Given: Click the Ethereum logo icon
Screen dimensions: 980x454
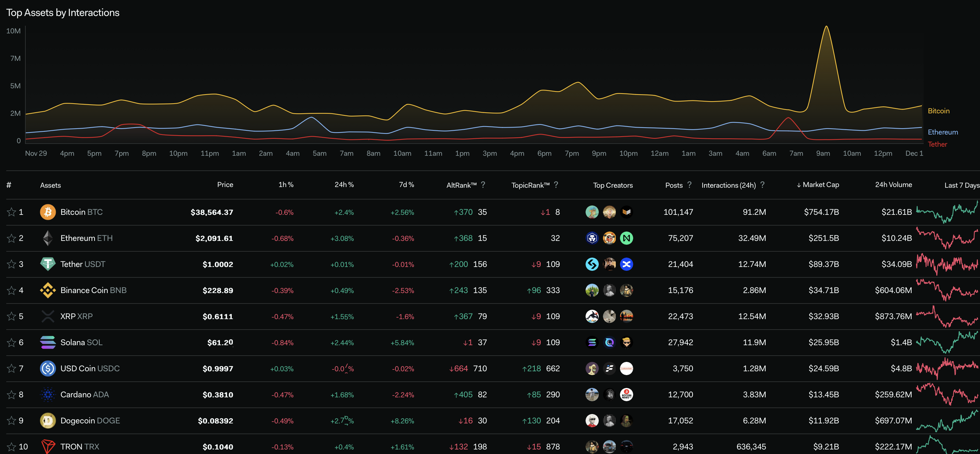Looking at the screenshot, I should coord(48,238).
